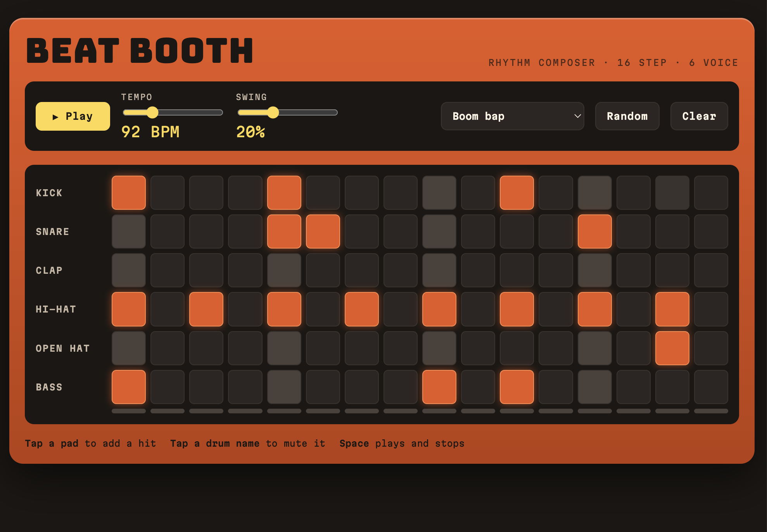Image resolution: width=767 pixels, height=532 pixels.
Task: Turn off Bass pad at step 9
Action: pos(439,387)
